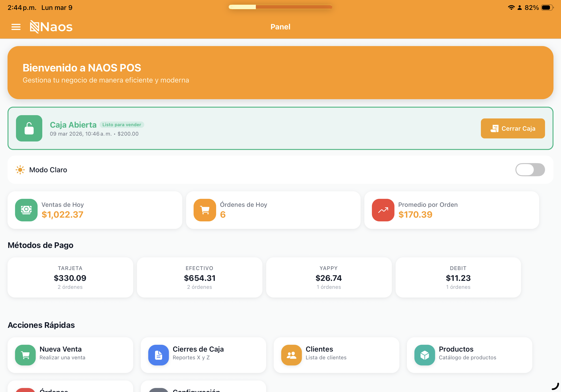Click the Ventas de Hoy money icon
This screenshot has width=561, height=392.
26,210
